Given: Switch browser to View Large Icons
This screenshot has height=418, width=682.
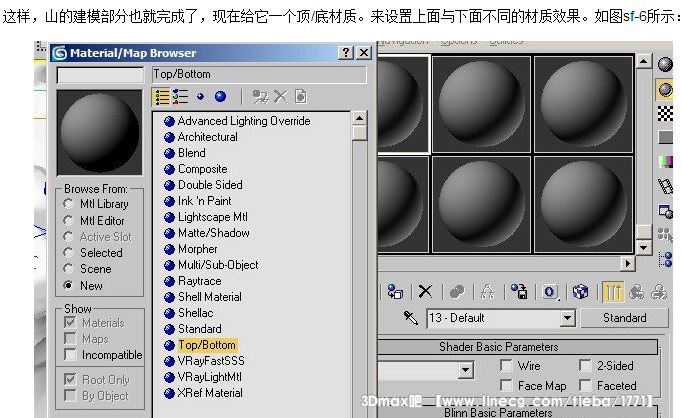Looking at the screenshot, I should tap(220, 97).
